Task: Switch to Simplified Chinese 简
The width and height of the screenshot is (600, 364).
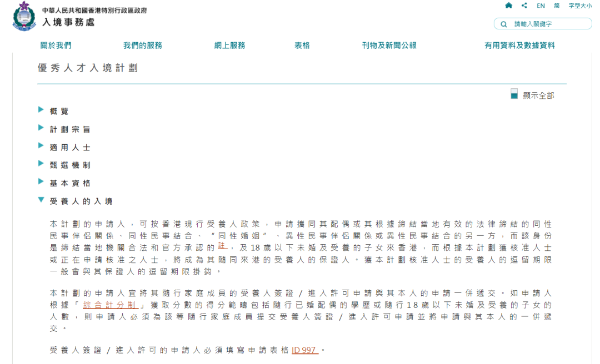Action: click(557, 6)
